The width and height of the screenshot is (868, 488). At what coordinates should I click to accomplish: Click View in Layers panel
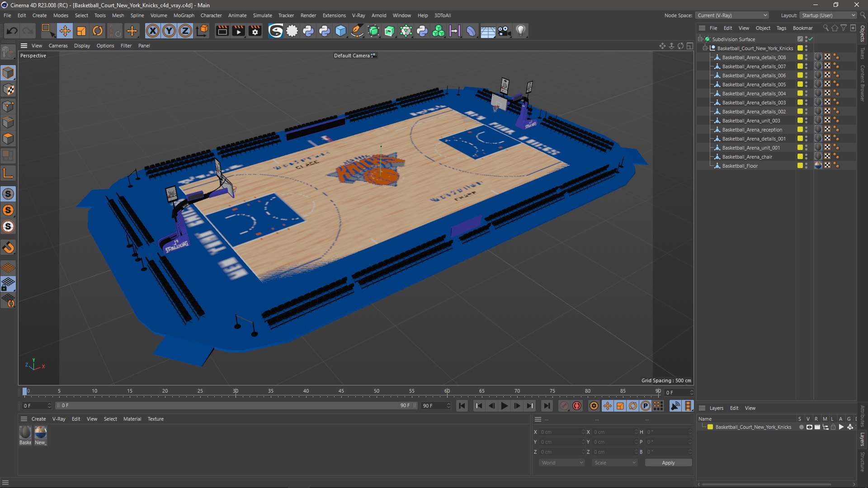pos(750,408)
